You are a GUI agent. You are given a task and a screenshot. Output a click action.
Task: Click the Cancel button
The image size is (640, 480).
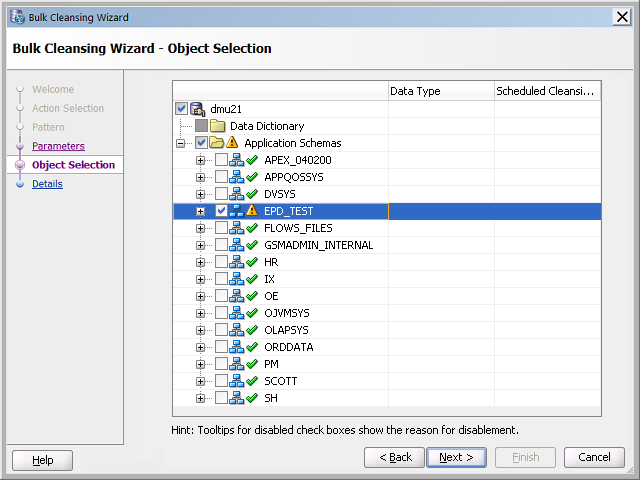[594, 457]
